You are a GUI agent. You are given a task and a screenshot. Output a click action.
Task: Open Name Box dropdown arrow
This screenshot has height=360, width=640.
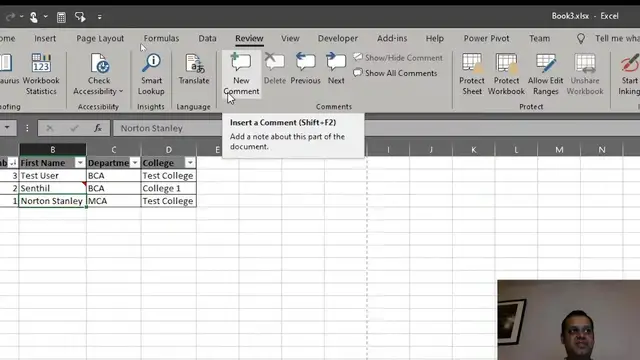(x=7, y=128)
